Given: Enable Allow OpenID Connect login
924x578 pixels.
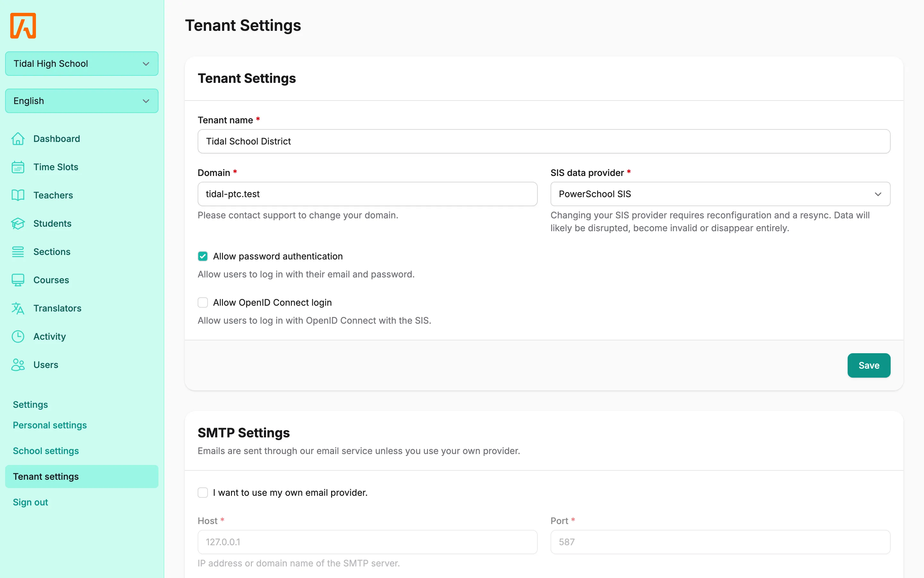Looking at the screenshot, I should point(203,302).
